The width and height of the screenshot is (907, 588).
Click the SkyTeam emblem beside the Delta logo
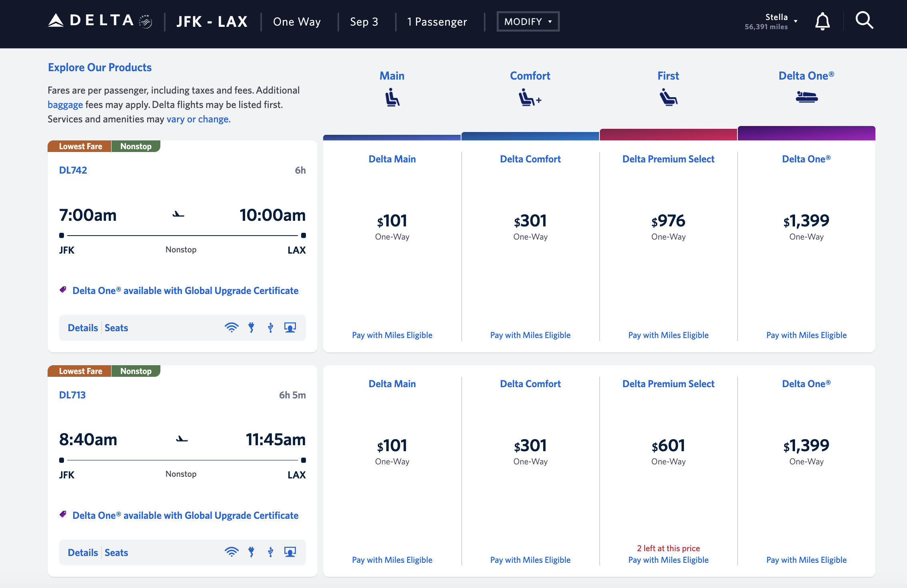pos(146,22)
